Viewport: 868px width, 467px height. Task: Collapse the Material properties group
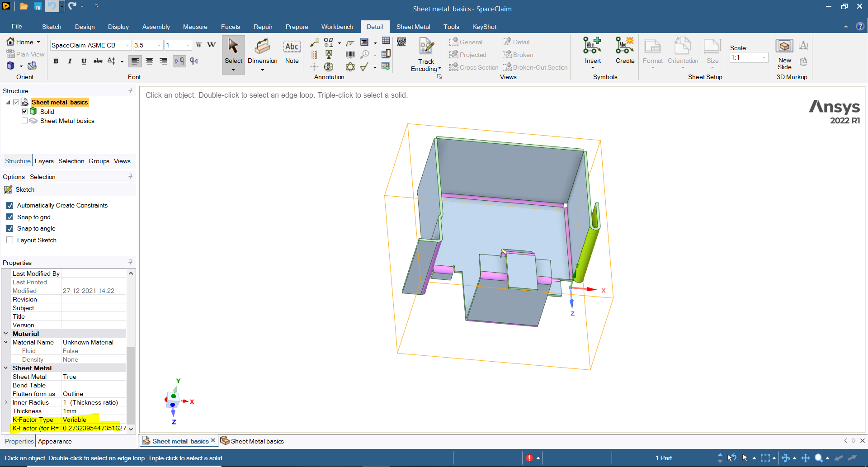6,334
